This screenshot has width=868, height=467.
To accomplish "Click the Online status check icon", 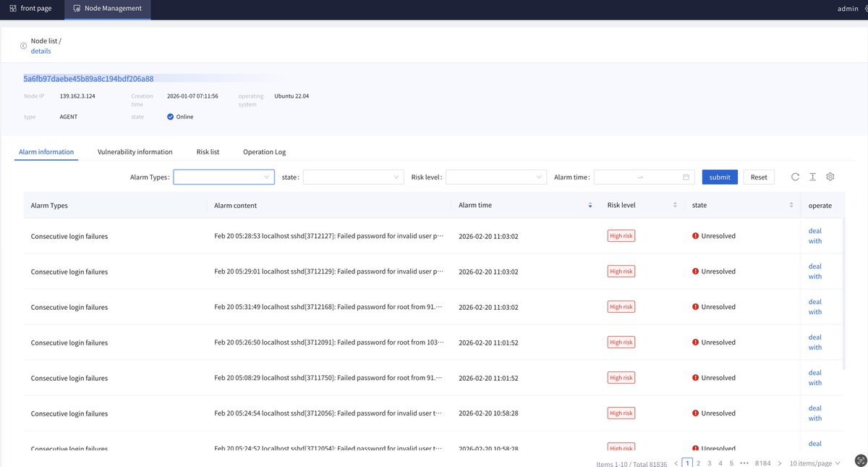I will (170, 116).
